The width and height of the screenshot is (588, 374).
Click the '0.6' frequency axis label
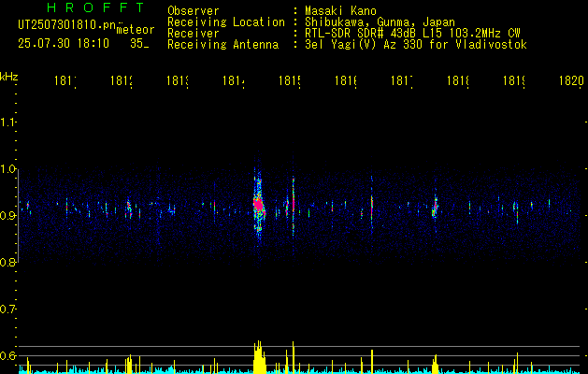[x=7, y=355]
